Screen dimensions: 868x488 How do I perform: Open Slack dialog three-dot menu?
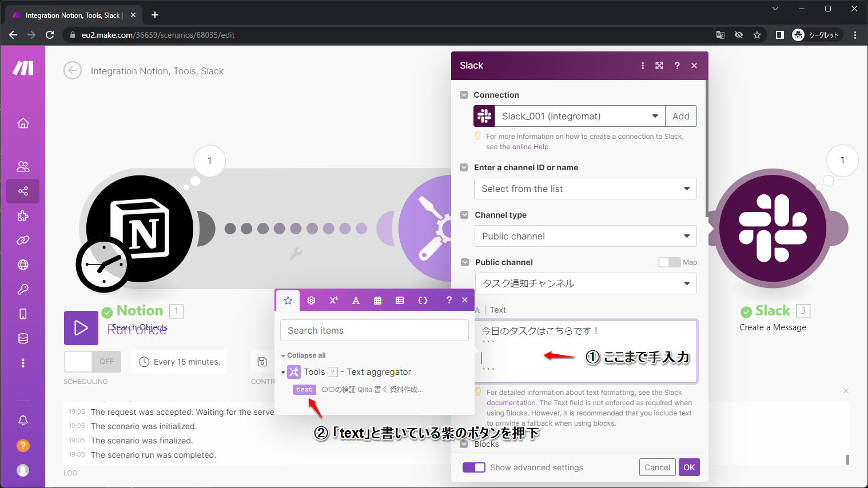pos(643,66)
